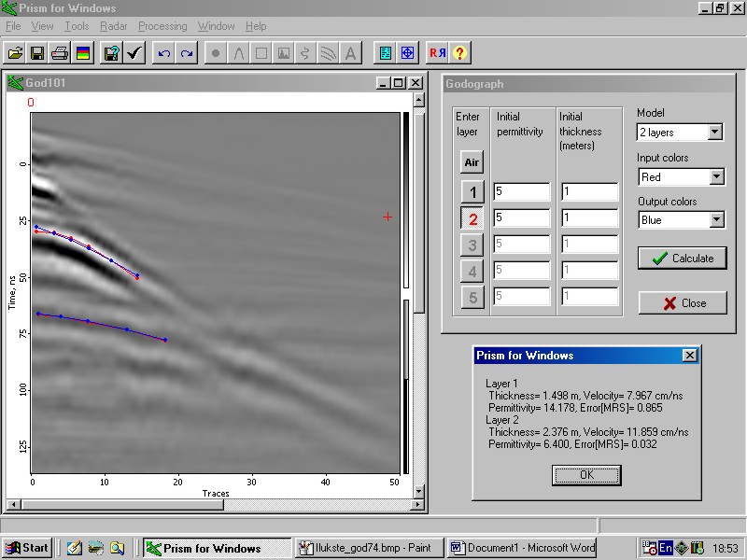Expand the Input colors 'Red' dropdown
This screenshot has width=747, height=560.
716,176
